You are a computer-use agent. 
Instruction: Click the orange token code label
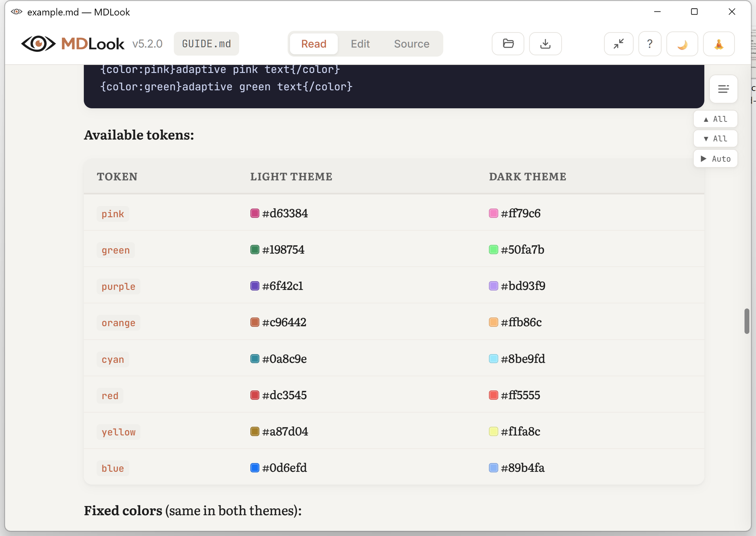[118, 323]
